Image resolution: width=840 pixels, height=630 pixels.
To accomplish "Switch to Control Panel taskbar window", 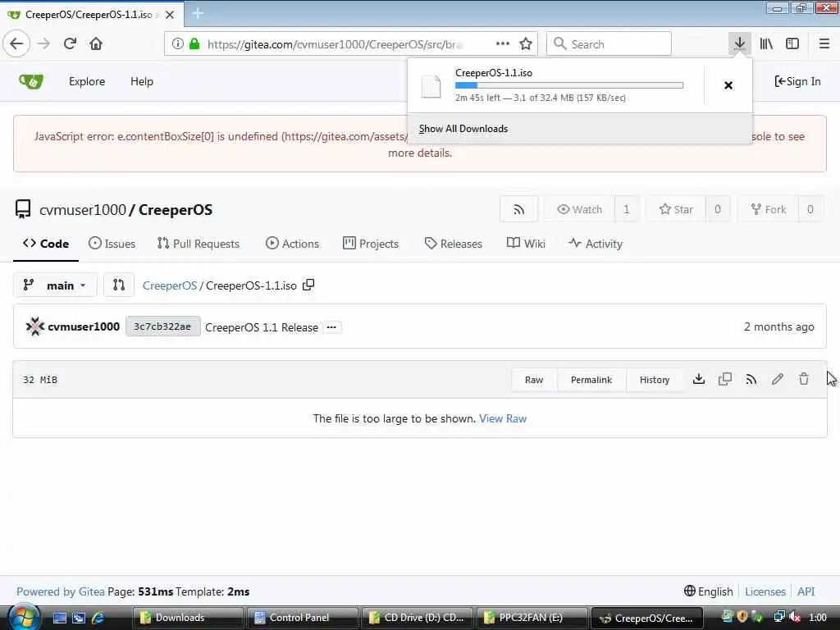I will (304, 618).
